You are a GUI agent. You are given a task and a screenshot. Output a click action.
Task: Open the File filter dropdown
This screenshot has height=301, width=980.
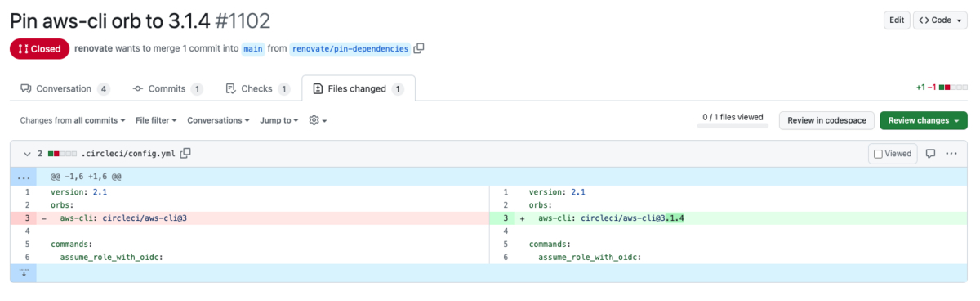click(x=156, y=120)
